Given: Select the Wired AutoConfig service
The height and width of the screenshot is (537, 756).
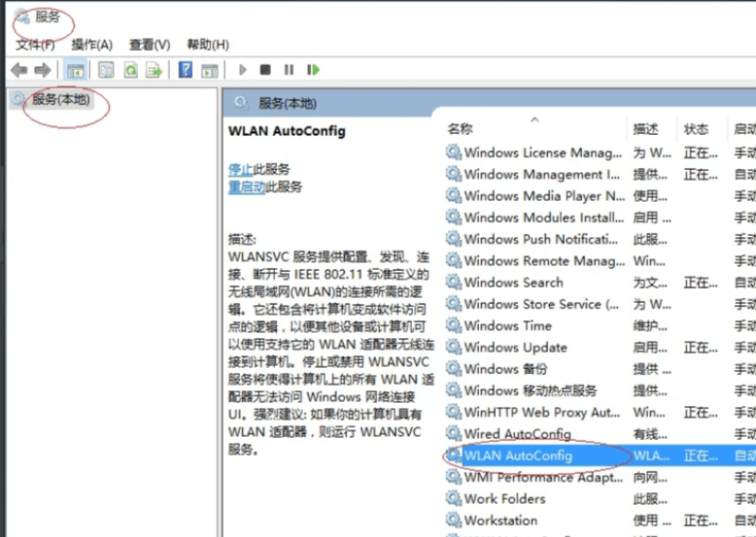Looking at the screenshot, I should coord(600,434).
